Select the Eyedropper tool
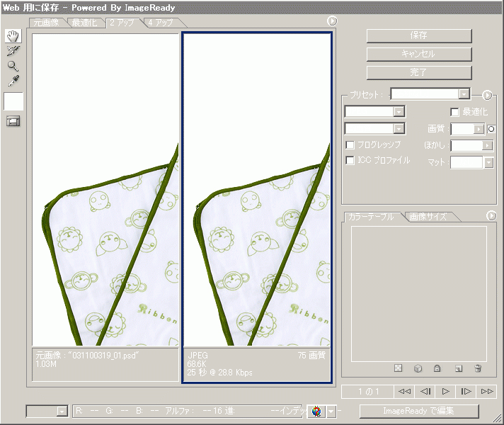504x425 pixels. tap(13, 81)
